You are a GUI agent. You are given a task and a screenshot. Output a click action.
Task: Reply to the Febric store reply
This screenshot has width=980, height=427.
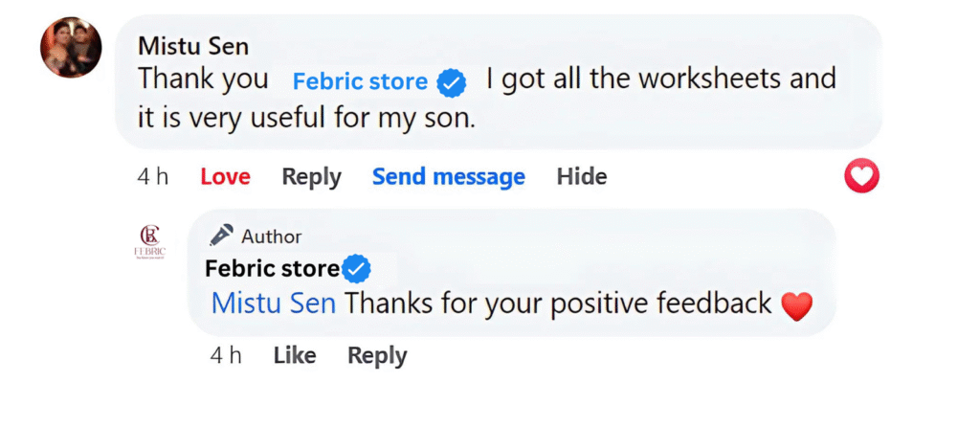click(x=377, y=355)
